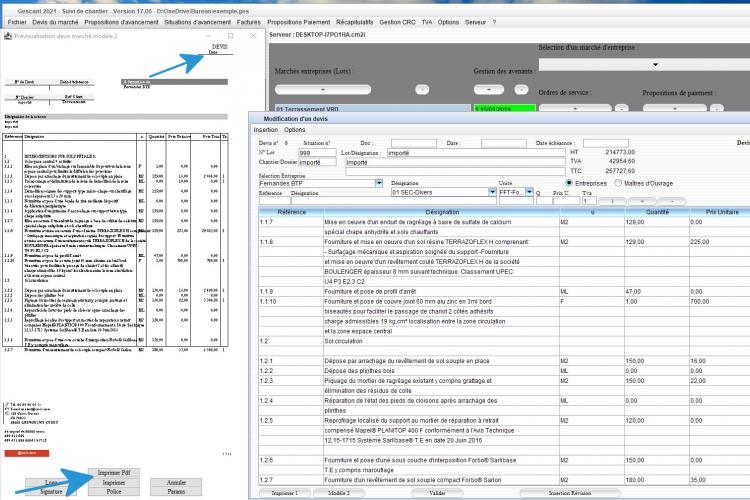Click the Q quantity input field
This screenshot has width=750, height=500.
[544, 201]
